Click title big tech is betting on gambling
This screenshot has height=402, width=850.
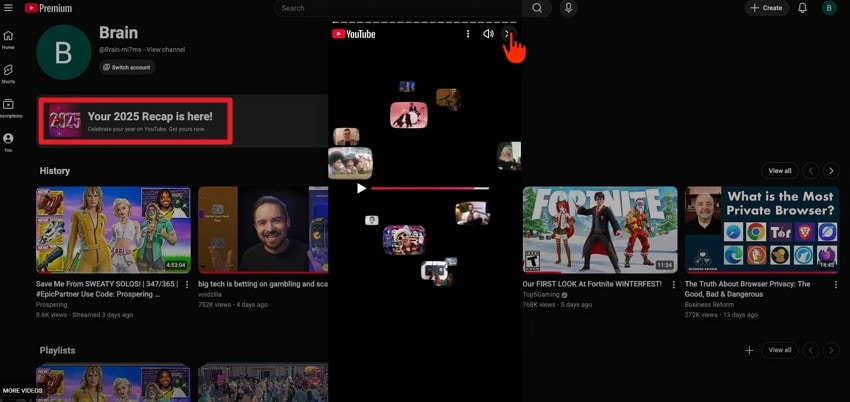(263, 284)
